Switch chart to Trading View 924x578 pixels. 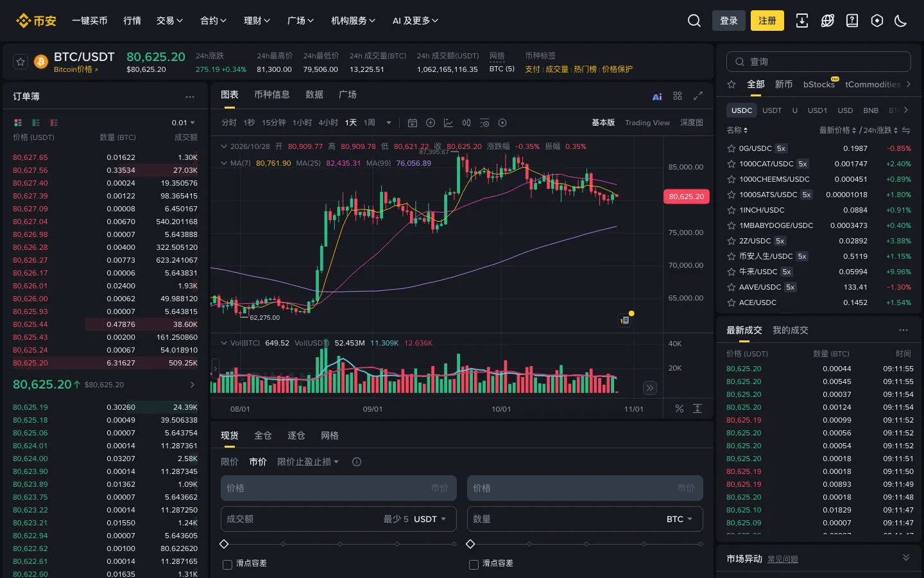tap(647, 123)
